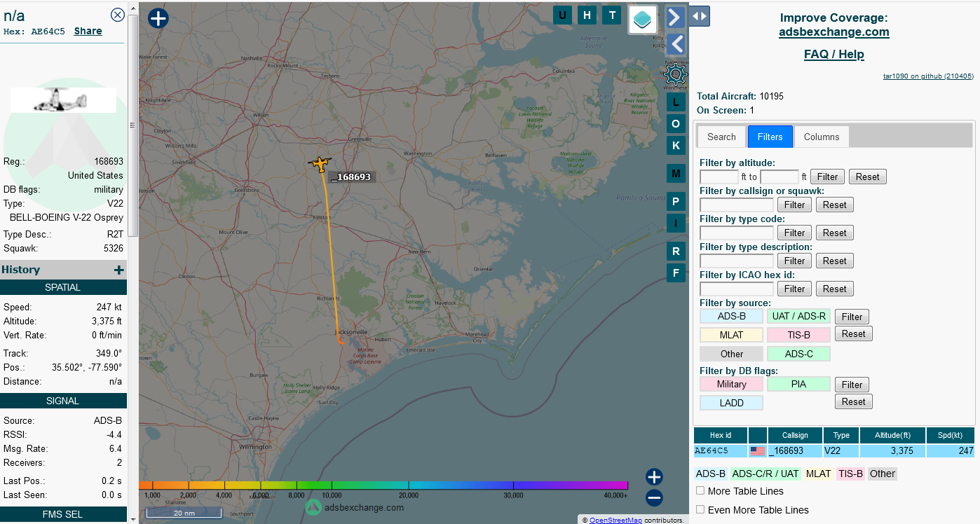Apply the DB flags Filter button
The height and width of the screenshot is (524, 980).
(x=852, y=385)
